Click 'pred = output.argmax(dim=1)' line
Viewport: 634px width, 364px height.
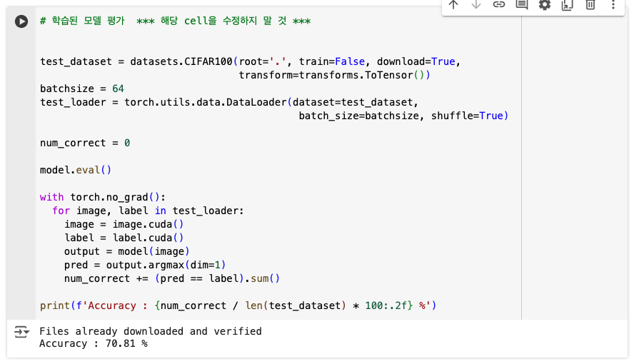[x=145, y=265]
